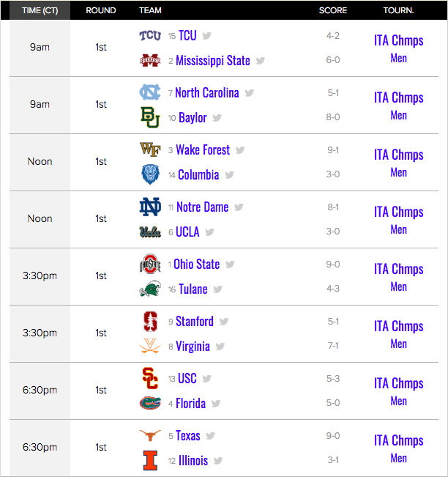Viewport: 448px width, 477px height.
Task: Open the UCLA team link
Action: pos(187,232)
